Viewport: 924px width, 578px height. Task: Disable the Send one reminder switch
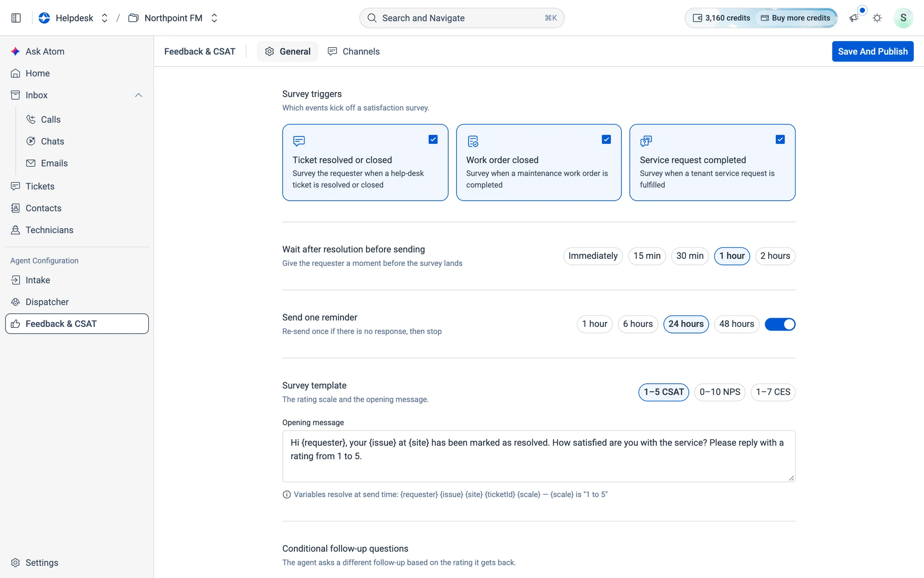pos(780,324)
